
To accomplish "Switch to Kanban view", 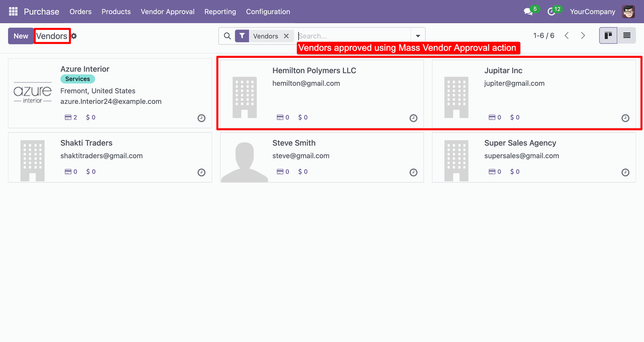I will [608, 36].
